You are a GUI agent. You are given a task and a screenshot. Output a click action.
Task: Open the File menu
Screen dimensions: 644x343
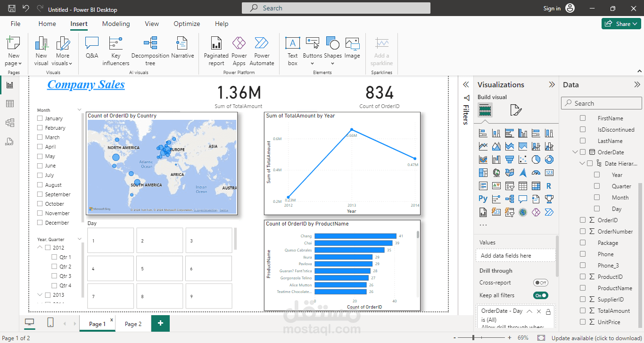(16, 24)
